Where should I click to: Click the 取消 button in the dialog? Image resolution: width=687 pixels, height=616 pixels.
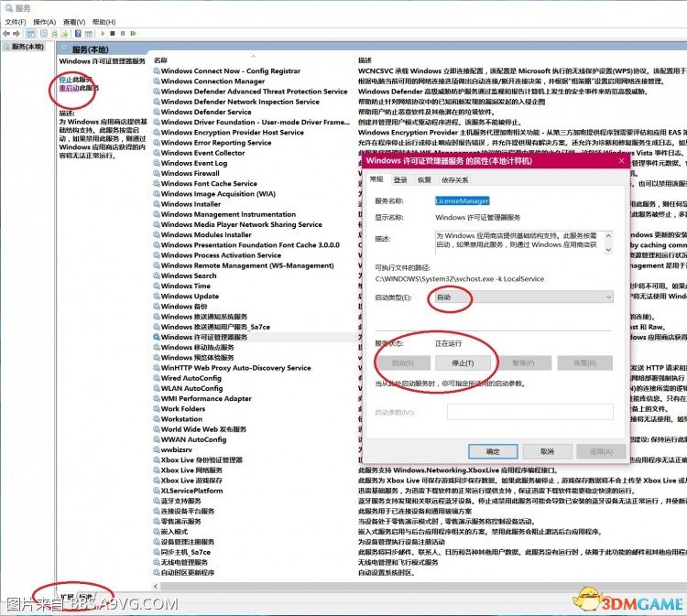coord(547,451)
